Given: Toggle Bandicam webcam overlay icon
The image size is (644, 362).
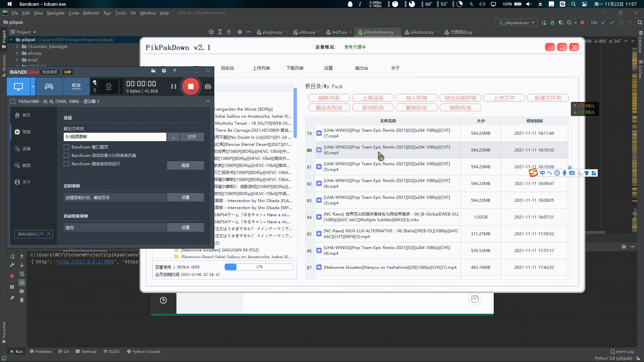Looking at the screenshot, I should (x=109, y=87).
